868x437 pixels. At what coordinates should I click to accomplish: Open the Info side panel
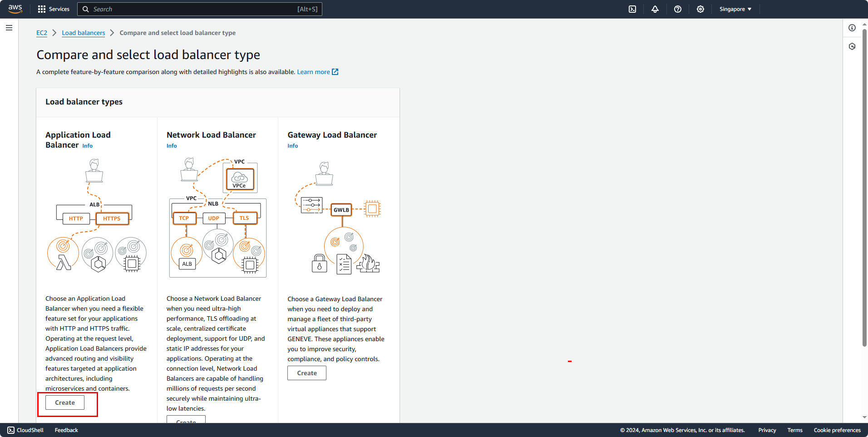point(852,28)
